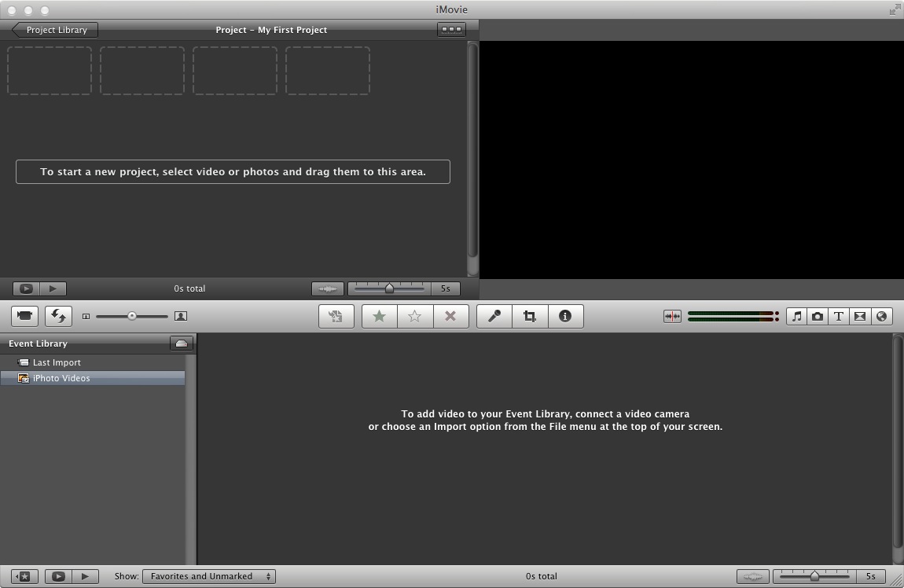Screen dimensions: 904x588
Task: Click the storyboard view toggle in project header
Action: pyautogui.click(x=451, y=29)
